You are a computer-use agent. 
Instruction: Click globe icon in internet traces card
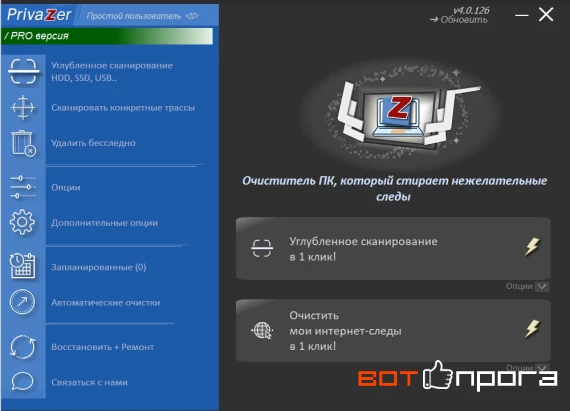262,330
